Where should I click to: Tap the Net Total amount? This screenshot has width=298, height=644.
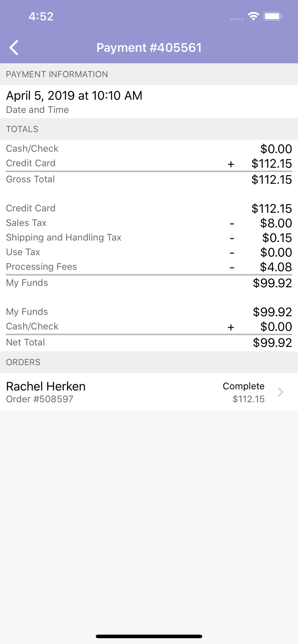(x=272, y=343)
